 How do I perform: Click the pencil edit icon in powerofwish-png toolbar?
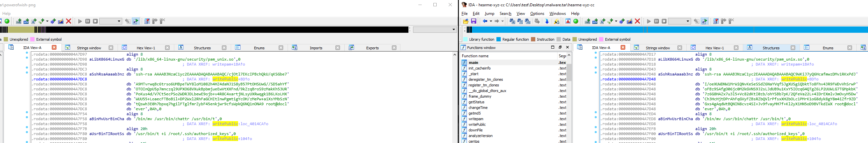(x=61, y=21)
